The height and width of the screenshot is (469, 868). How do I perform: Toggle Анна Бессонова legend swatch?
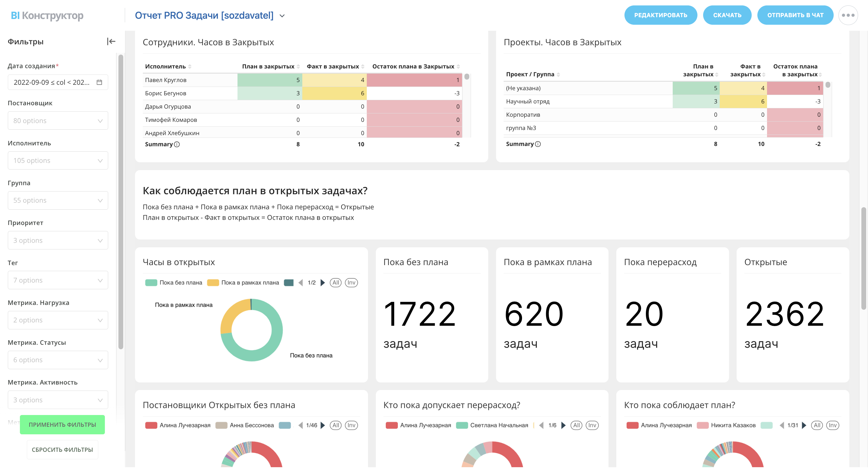tap(222, 425)
